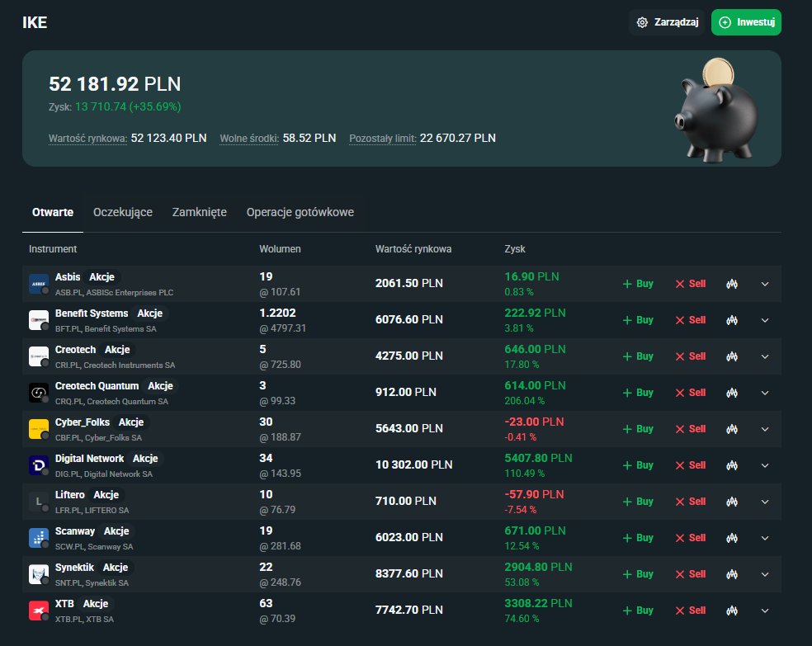Screen dimensions: 812x646
Task: Click the red XTB logo
Action: click(39, 611)
